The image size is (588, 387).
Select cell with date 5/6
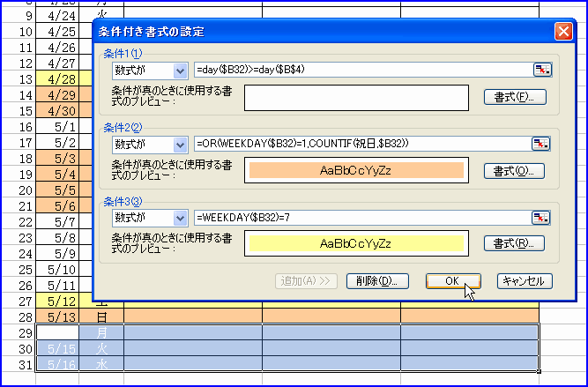click(57, 206)
